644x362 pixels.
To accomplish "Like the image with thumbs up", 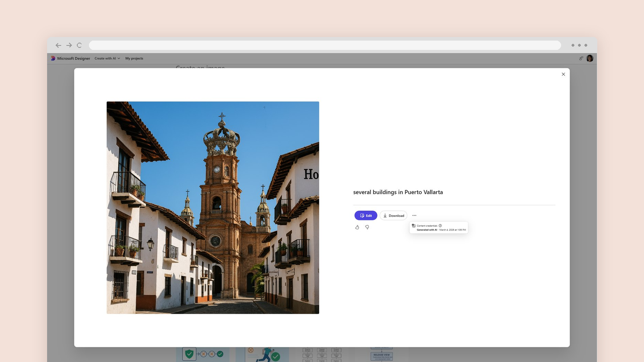I will (x=357, y=227).
